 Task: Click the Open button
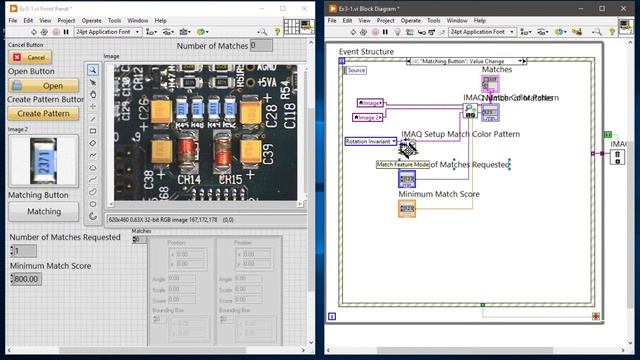pyautogui.click(x=44, y=86)
